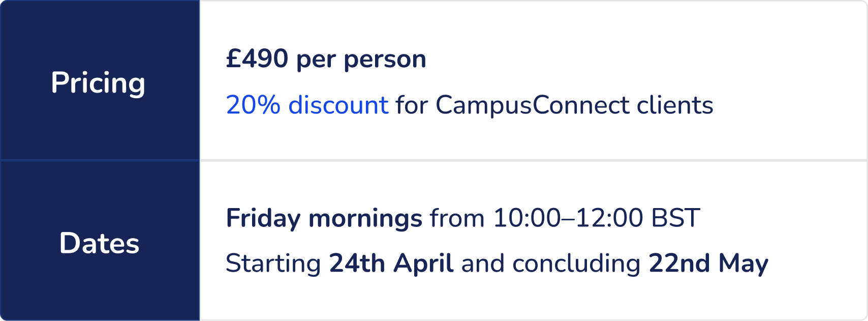Click the bold Friday mornings text
Image resolution: width=868 pixels, height=321 pixels.
(x=324, y=219)
